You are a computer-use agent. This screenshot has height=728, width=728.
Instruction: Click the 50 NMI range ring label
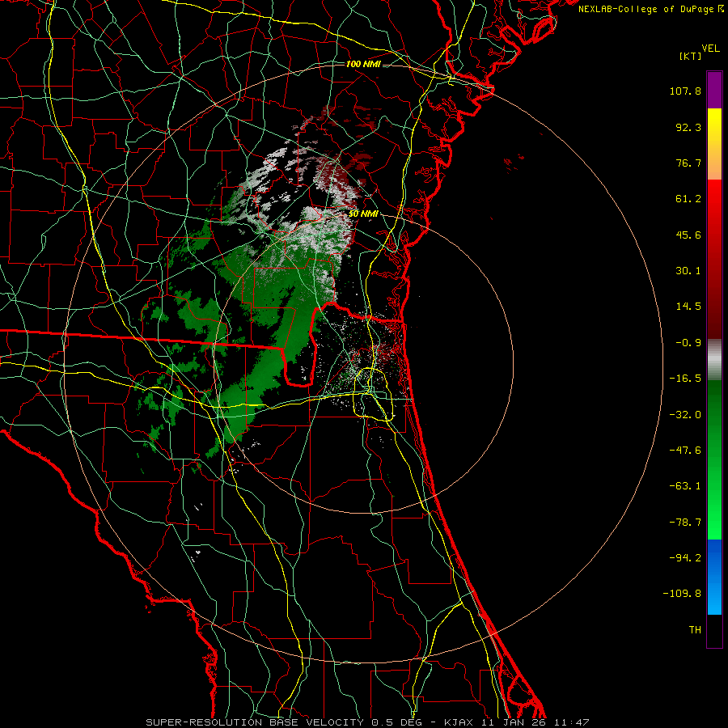coord(363,214)
